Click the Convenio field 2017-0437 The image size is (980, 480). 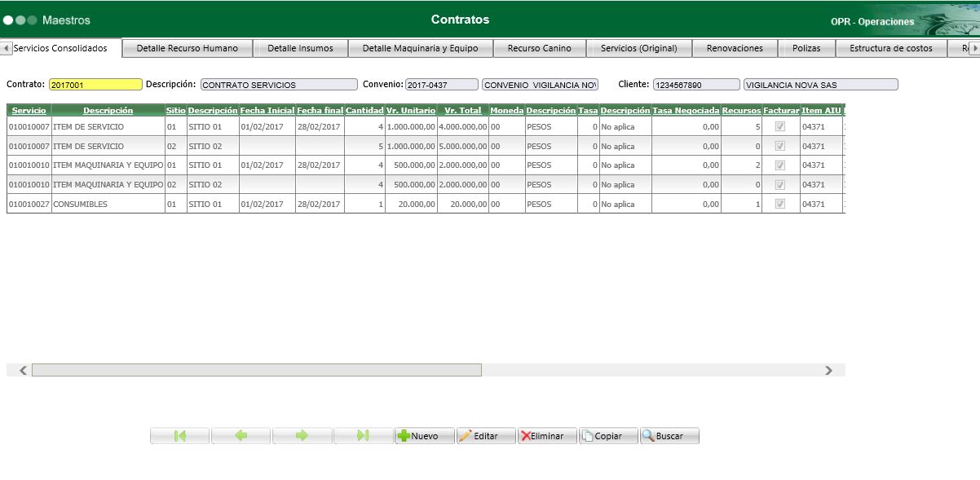(442, 85)
